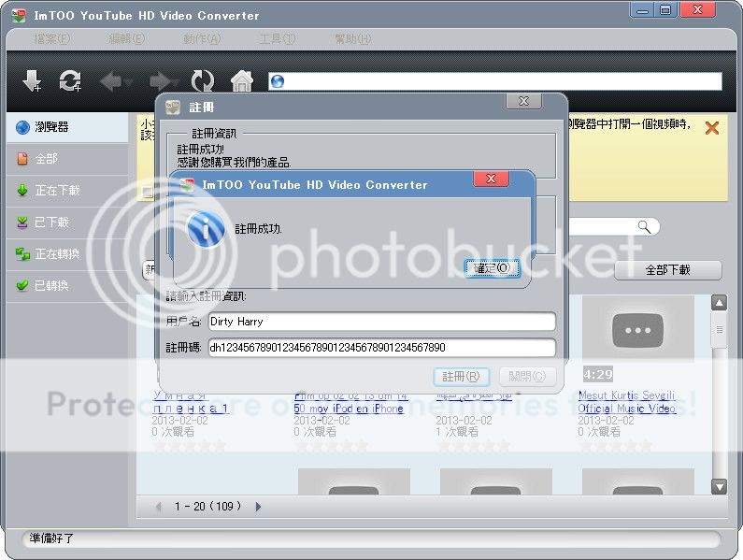Click the 準備好了 status bar text
Viewport: 743px width, 560px height.
[x=51, y=538]
